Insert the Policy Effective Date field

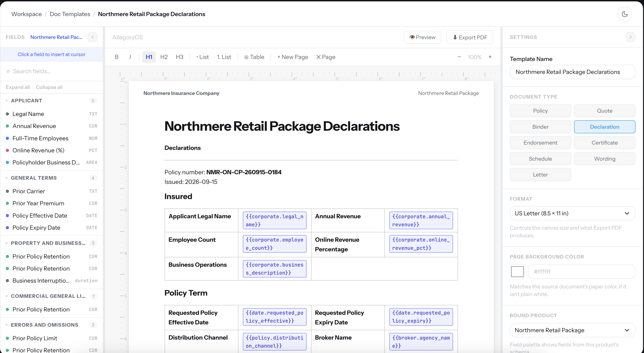51,216
